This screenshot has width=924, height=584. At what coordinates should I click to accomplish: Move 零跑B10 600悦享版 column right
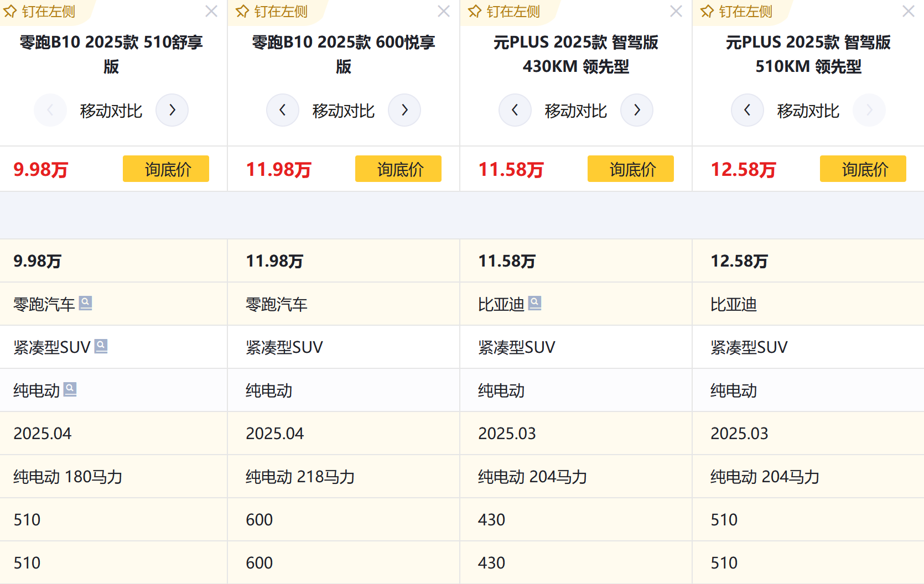tap(404, 110)
